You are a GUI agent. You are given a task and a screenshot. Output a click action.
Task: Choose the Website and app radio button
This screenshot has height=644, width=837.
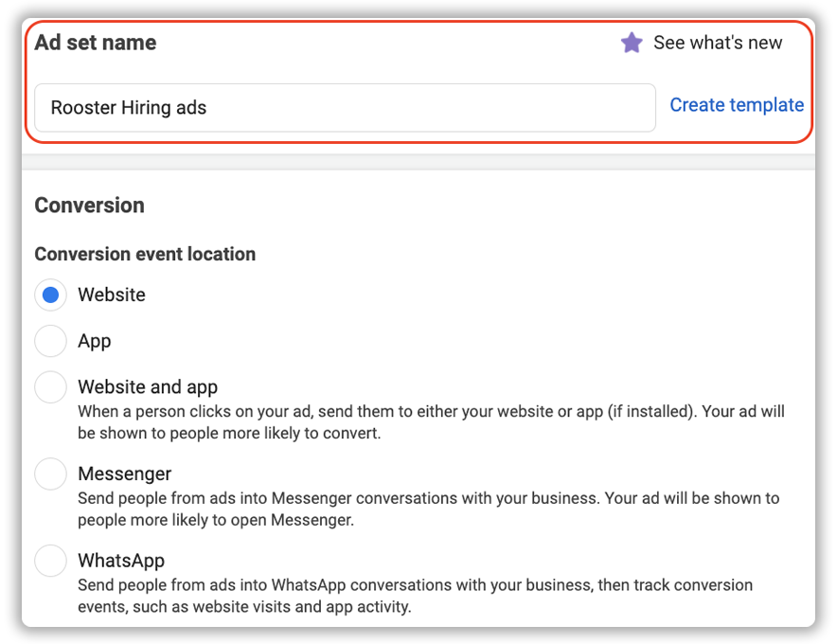click(51, 387)
